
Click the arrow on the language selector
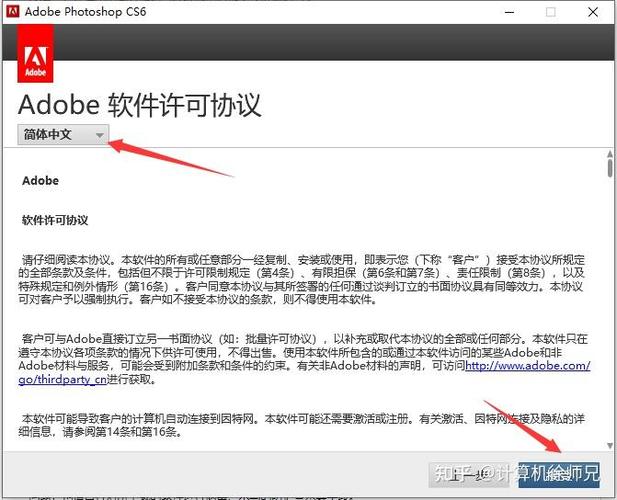100,135
